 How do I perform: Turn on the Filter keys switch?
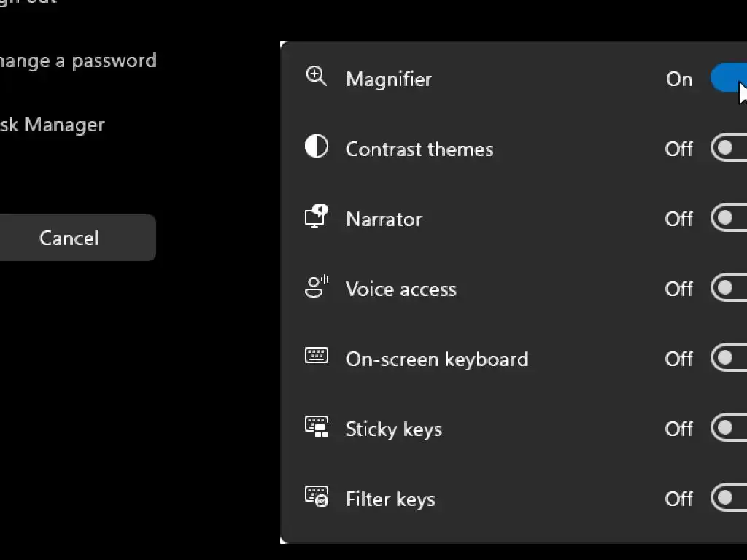pyautogui.click(x=729, y=498)
